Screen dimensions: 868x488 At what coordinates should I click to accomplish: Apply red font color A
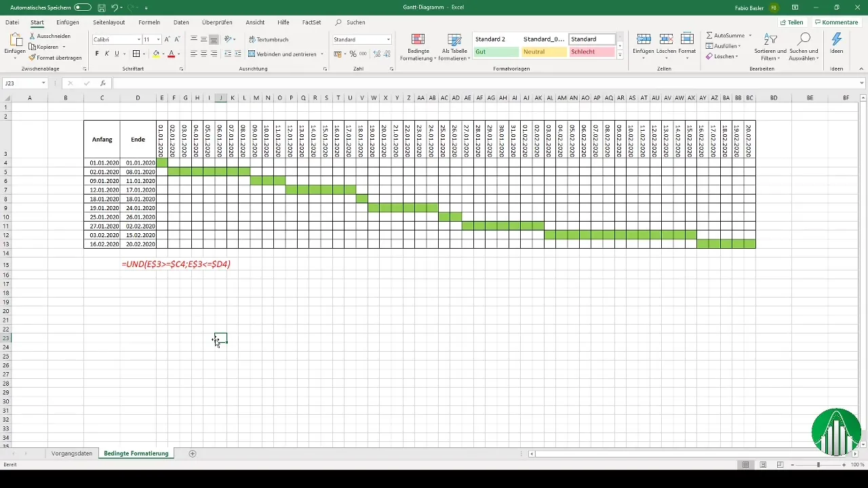172,54
